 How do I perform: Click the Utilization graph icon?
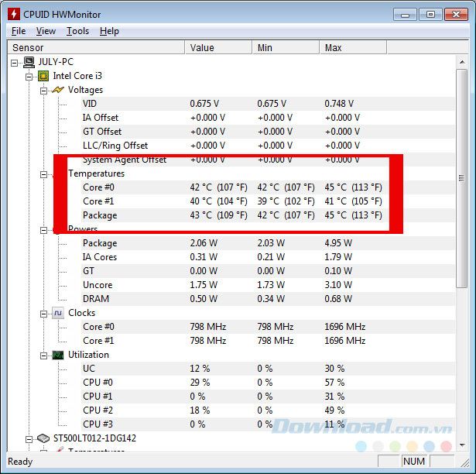pos(58,355)
